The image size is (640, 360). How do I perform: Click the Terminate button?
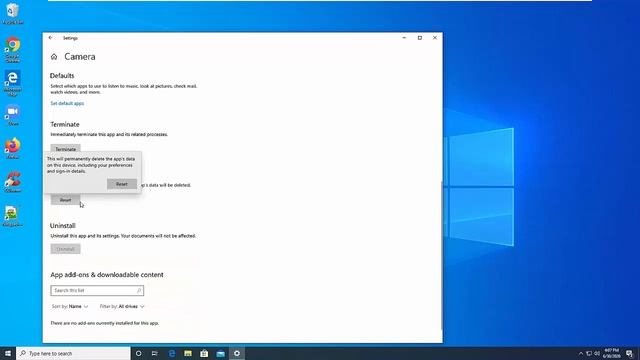click(x=65, y=148)
